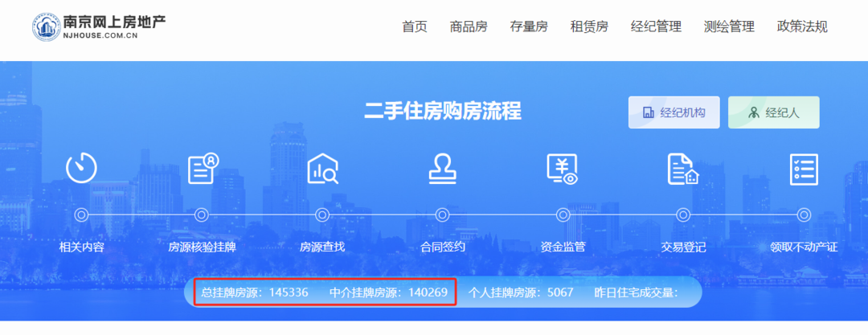Open 经纪管理 from the navigation bar
The image size is (868, 335).
click(x=656, y=27)
